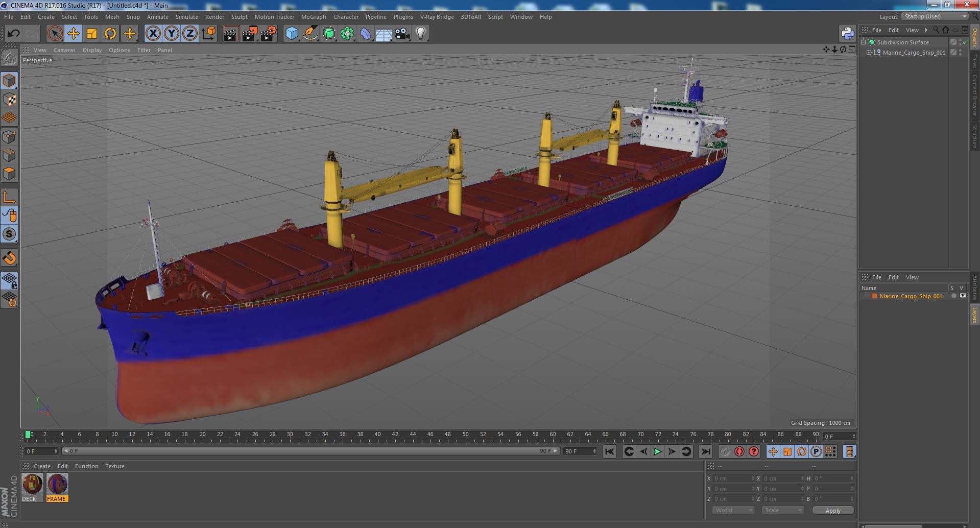Toggle Marine_Cargo_Ship_001 visibility dots in Objects
This screenshot has height=528, width=980.
960,52
